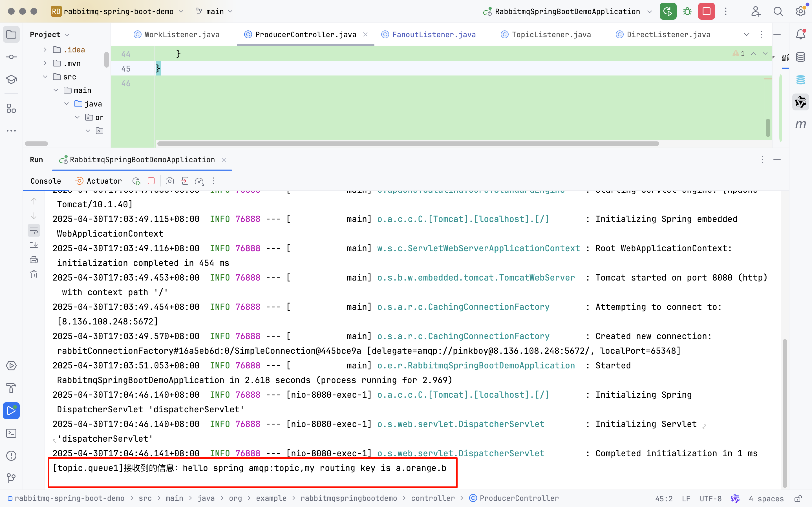Toggle soft-wrap in the console
Image resolution: width=812 pixels, height=507 pixels.
34,231
